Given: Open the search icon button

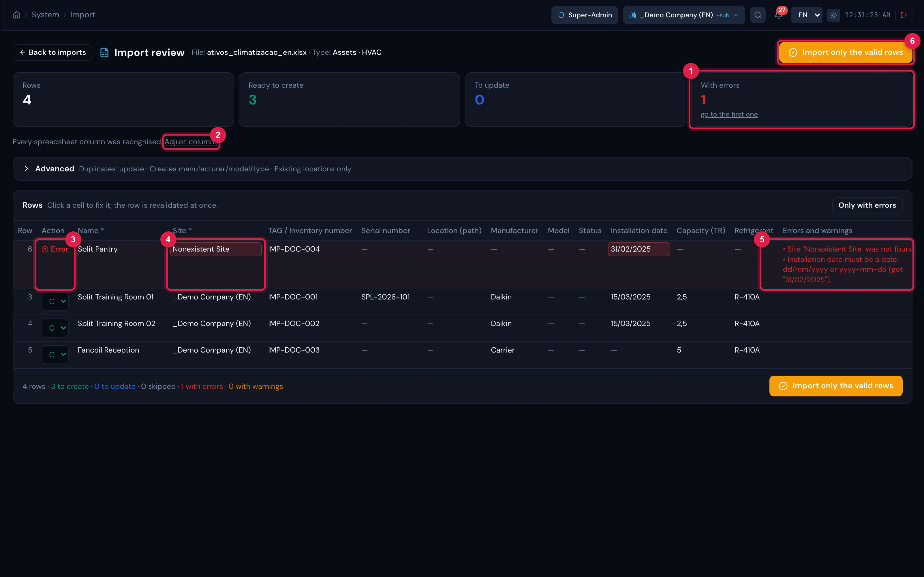Looking at the screenshot, I should point(757,15).
